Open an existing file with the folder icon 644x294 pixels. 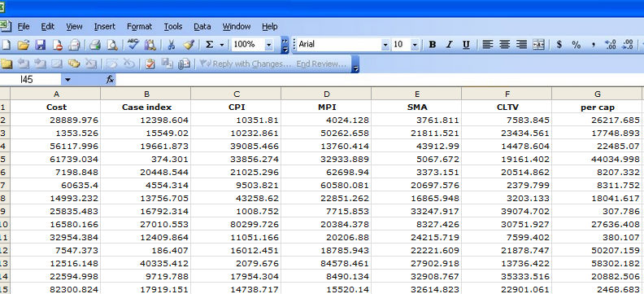[24, 45]
